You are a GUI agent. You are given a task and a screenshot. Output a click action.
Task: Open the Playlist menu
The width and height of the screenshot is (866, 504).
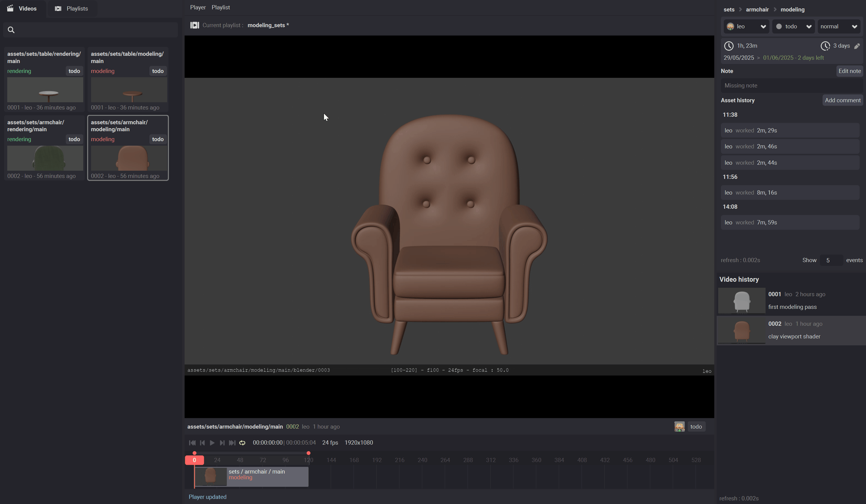[x=220, y=7]
